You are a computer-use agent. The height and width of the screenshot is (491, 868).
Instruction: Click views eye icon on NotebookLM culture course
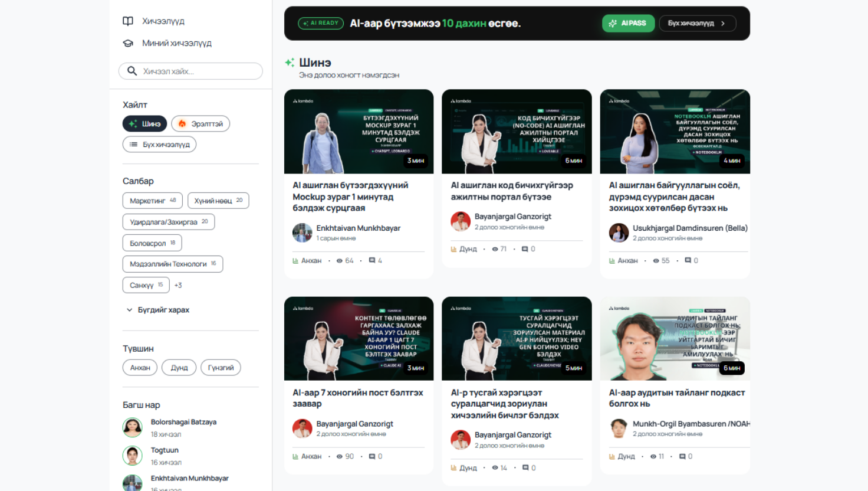[656, 260]
